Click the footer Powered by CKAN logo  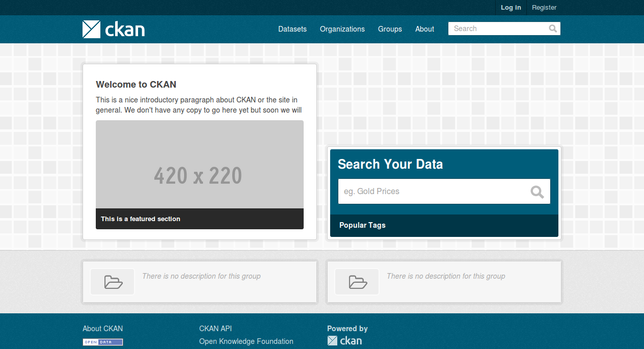click(x=344, y=341)
